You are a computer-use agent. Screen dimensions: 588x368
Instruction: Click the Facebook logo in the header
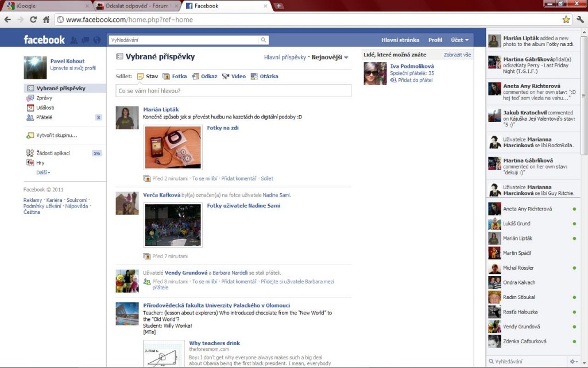(x=44, y=40)
